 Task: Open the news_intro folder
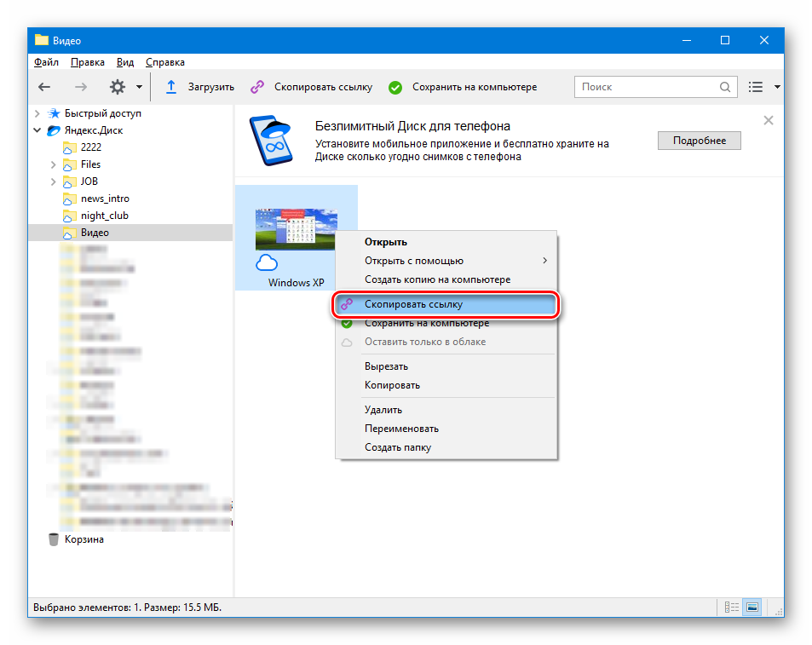tap(105, 199)
